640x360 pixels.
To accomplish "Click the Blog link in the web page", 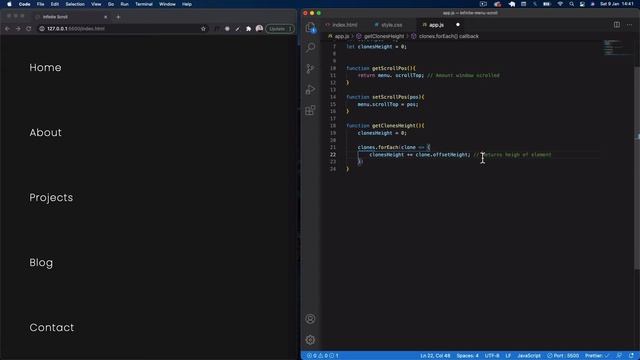I will (41, 262).
